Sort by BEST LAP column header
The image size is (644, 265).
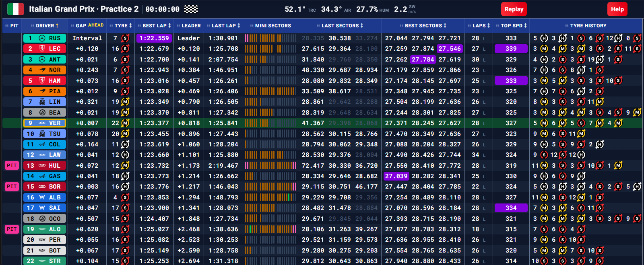154,25
